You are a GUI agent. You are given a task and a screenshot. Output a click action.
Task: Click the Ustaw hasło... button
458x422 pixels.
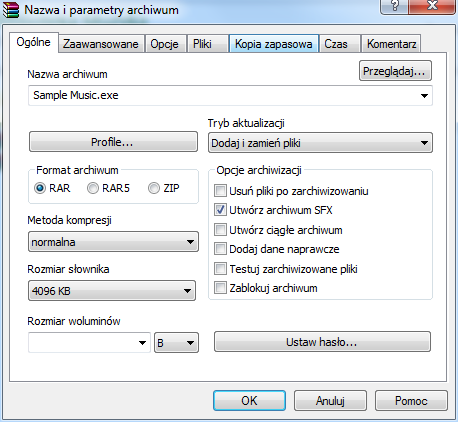coord(322,342)
